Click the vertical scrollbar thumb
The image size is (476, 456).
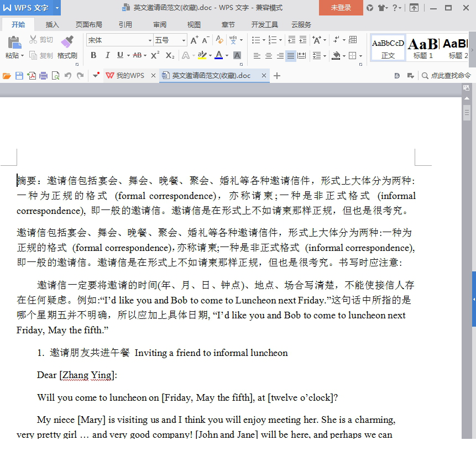point(467,113)
